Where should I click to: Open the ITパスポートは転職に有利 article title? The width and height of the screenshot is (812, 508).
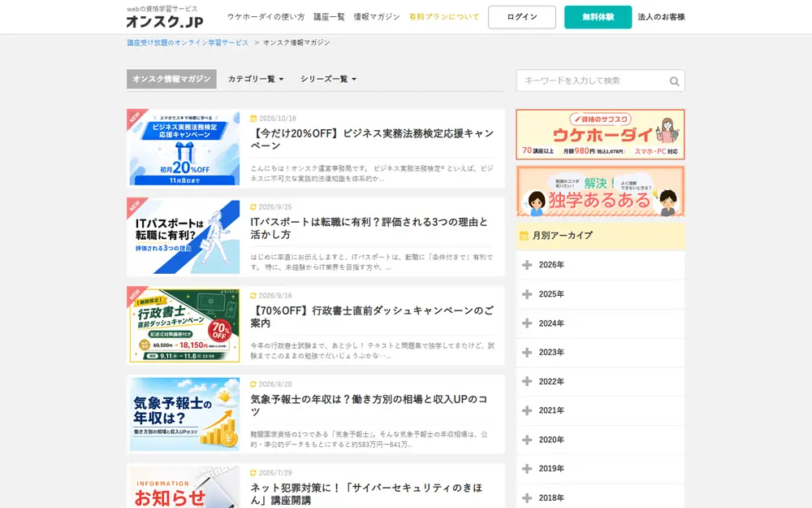tap(369, 228)
